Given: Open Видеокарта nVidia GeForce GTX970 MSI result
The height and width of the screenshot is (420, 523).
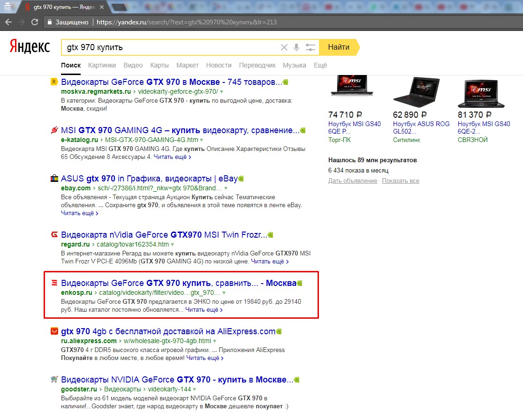Looking at the screenshot, I should [164, 235].
